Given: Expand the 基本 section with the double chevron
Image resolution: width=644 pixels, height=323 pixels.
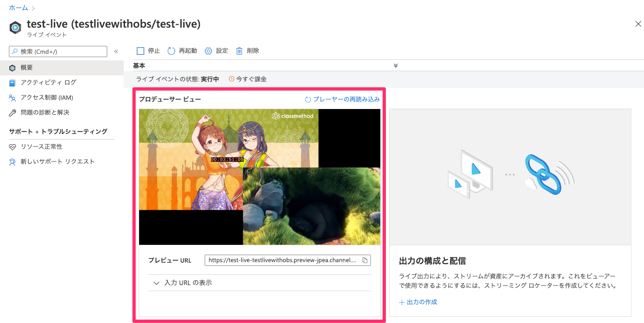Looking at the screenshot, I should click(396, 66).
